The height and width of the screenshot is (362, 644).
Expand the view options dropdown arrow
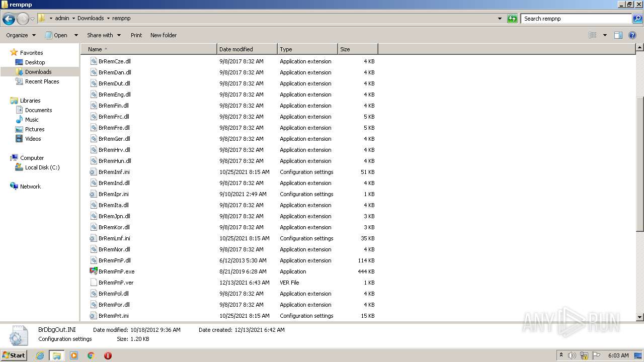[x=605, y=35]
